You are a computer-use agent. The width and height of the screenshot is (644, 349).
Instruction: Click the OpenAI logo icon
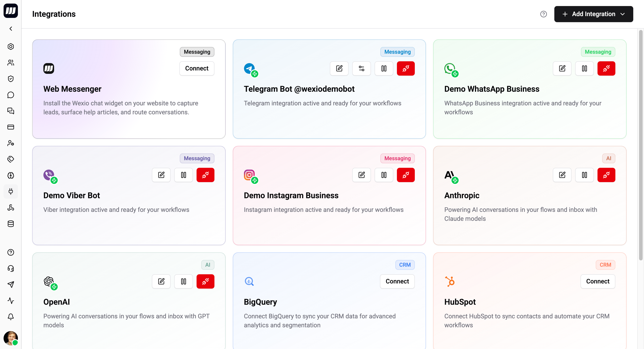click(49, 281)
